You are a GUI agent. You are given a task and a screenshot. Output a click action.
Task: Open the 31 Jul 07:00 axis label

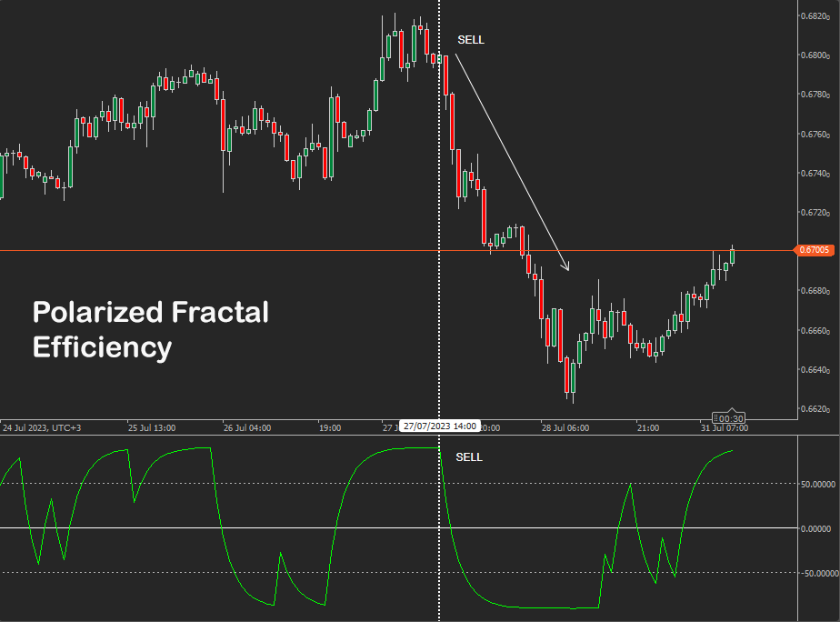[723, 427]
